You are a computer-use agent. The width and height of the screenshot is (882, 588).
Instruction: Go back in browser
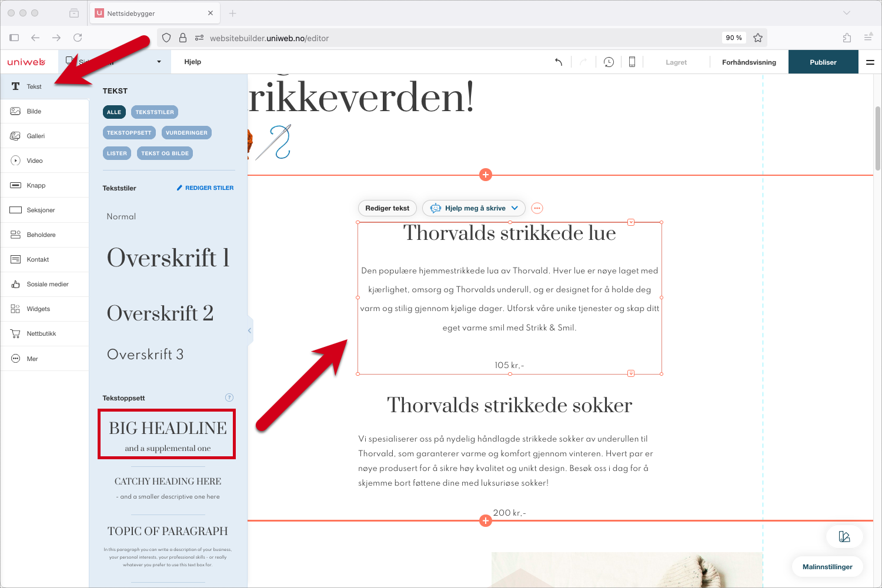pos(35,38)
